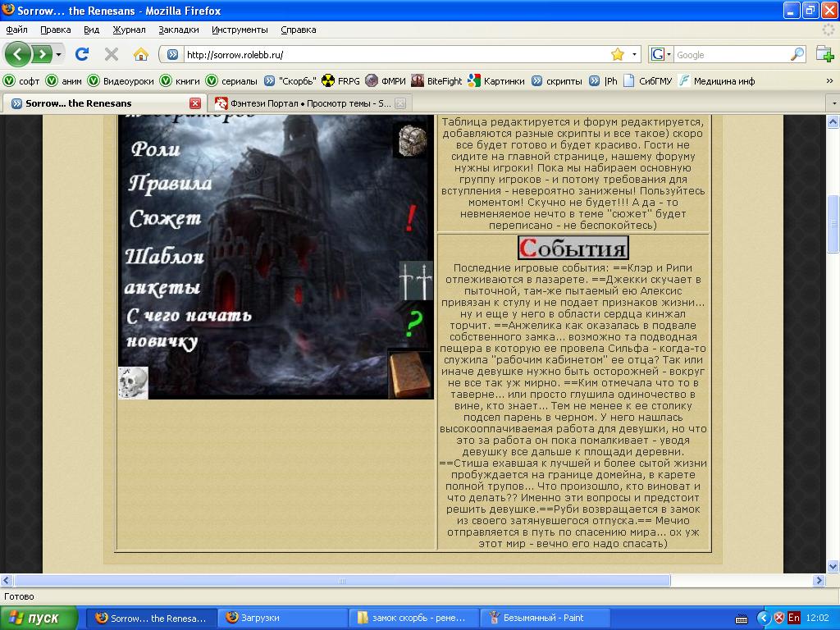Click the red exclamation mark icon
The height and width of the screenshot is (630, 840).
coord(410,218)
